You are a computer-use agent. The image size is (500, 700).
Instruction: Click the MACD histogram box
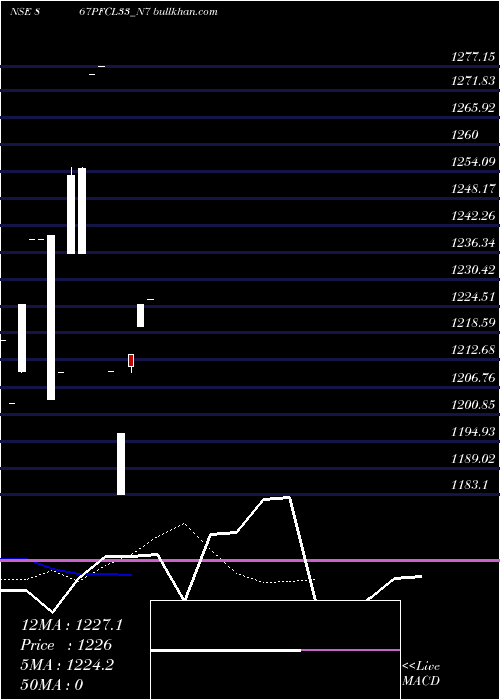point(275,650)
